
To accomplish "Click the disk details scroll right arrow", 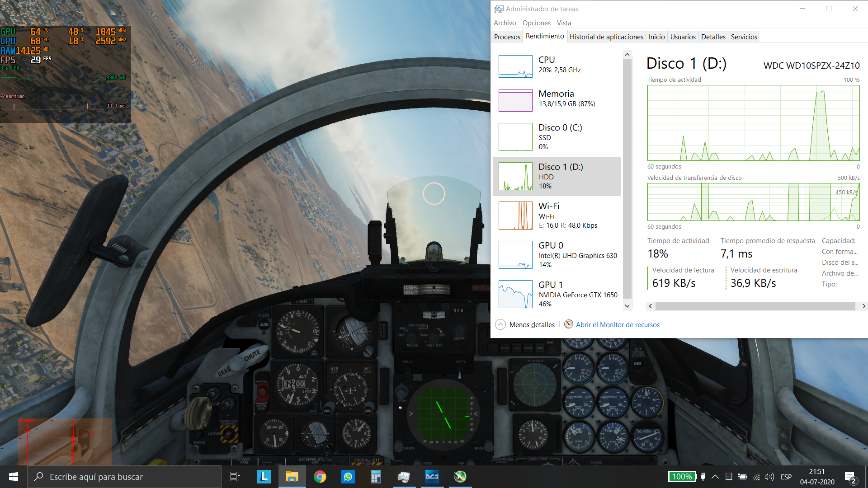I will [863, 306].
